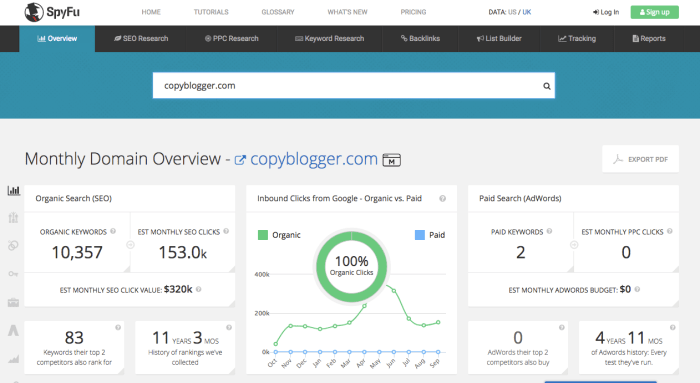Image resolution: width=700 pixels, height=383 pixels.
Task: Go to the Home page
Action: 151,12
